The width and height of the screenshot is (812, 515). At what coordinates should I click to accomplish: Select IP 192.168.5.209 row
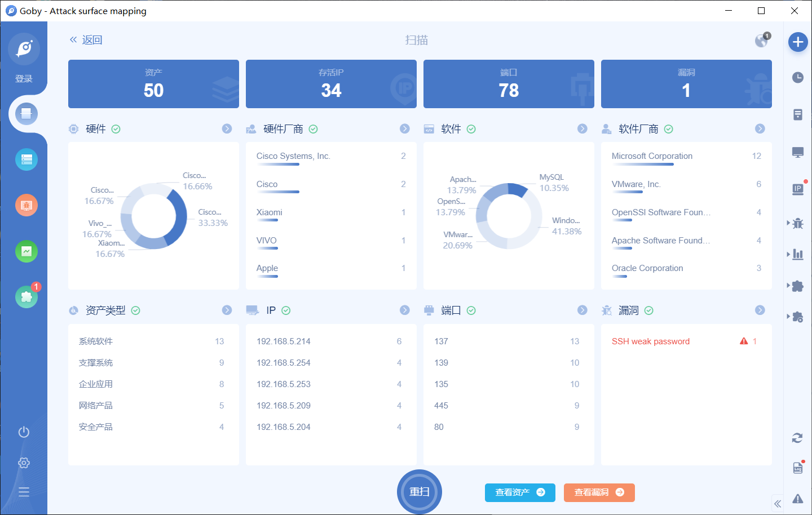point(331,406)
